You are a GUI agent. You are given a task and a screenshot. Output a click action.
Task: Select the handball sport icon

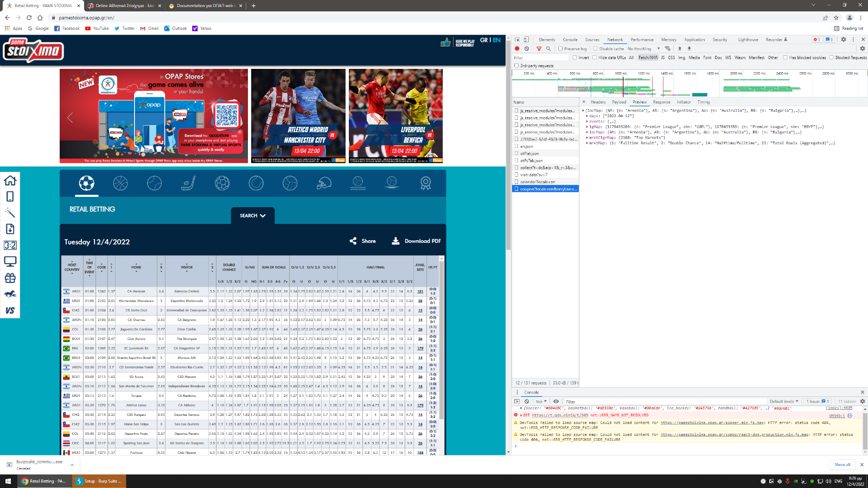point(222,183)
